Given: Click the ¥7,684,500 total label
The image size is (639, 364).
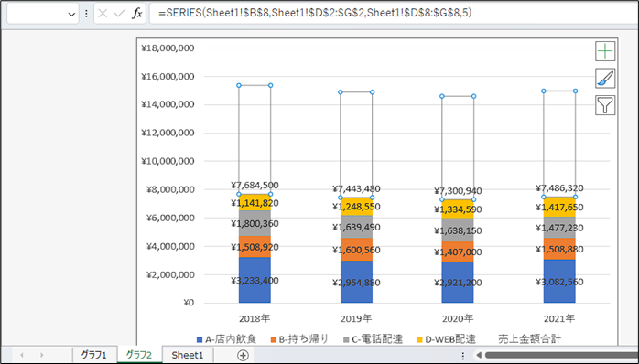Looking at the screenshot, I should pyautogui.click(x=255, y=186).
